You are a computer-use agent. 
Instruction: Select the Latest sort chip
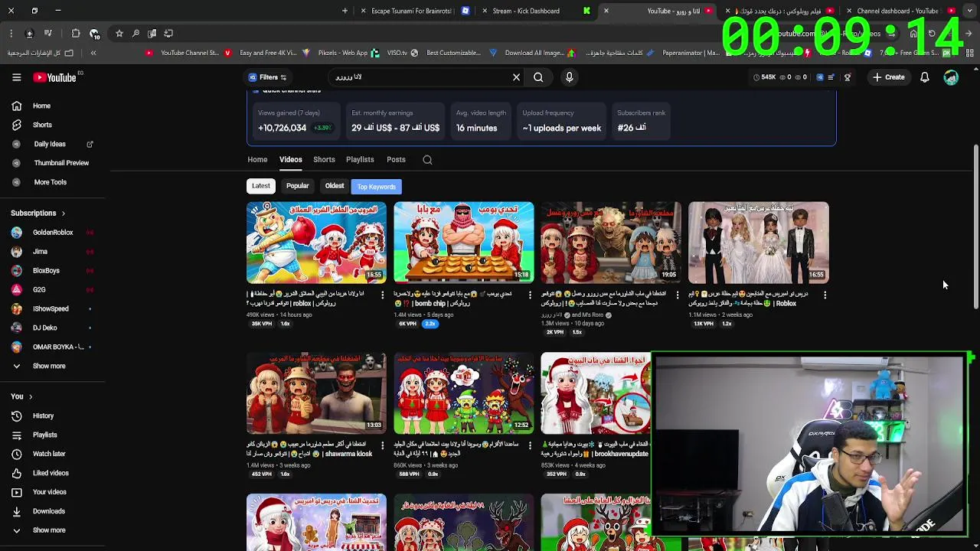click(x=261, y=186)
